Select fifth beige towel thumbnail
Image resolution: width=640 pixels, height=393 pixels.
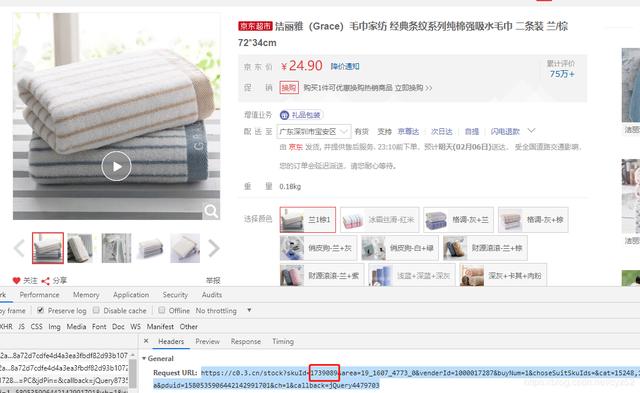coord(185,248)
